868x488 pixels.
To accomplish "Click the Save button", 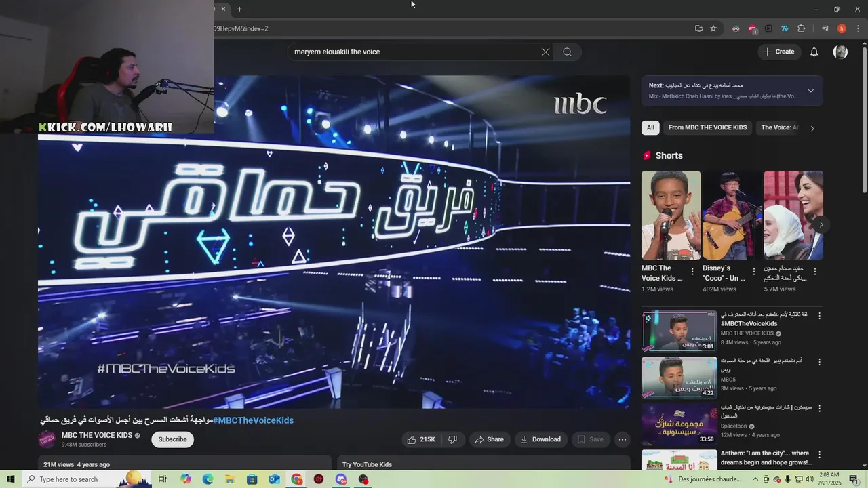I will click(591, 439).
